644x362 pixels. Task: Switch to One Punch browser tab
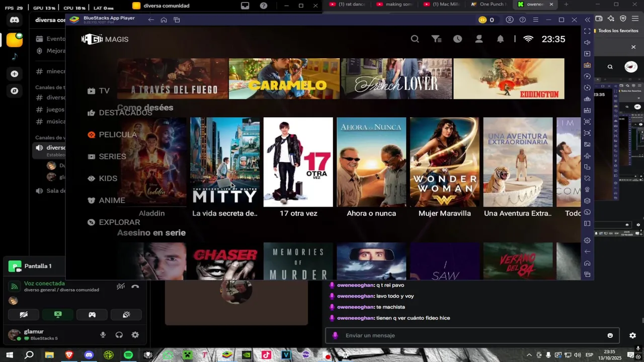pyautogui.click(x=489, y=5)
